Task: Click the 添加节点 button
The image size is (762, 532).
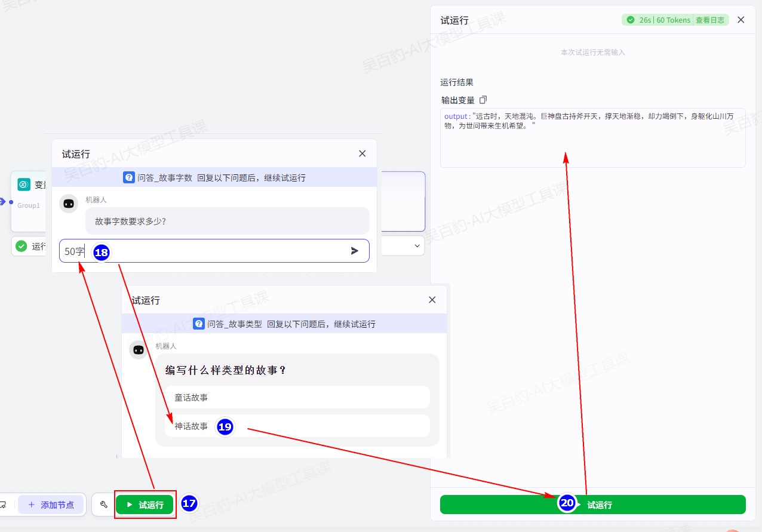Action: [x=51, y=505]
